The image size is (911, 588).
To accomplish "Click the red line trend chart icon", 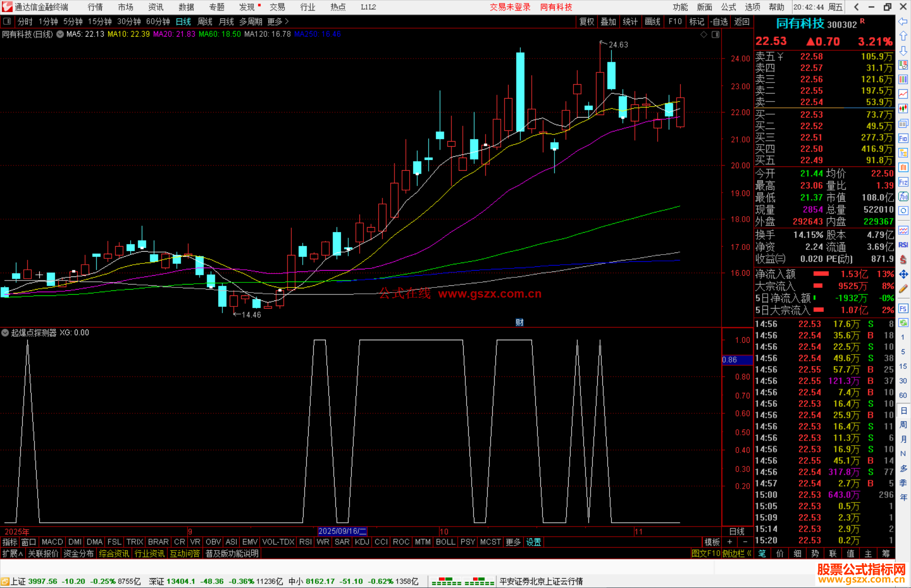I will tap(903, 94).
